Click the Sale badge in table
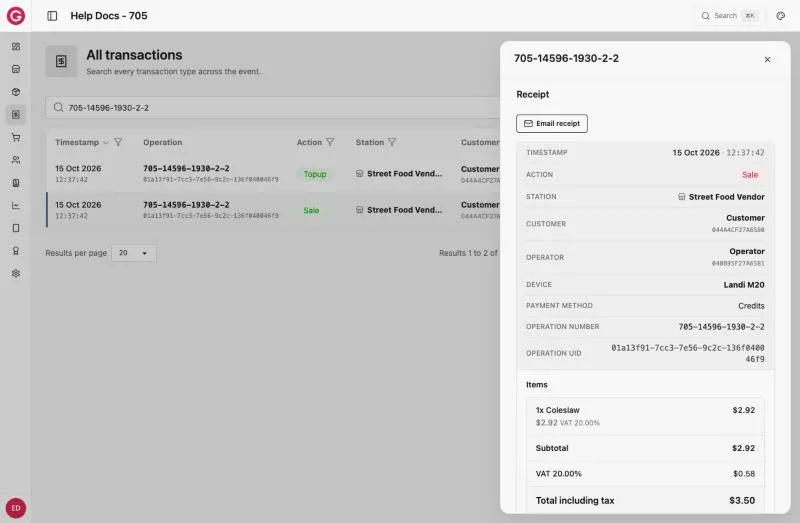This screenshot has height=523, width=800. point(311,210)
